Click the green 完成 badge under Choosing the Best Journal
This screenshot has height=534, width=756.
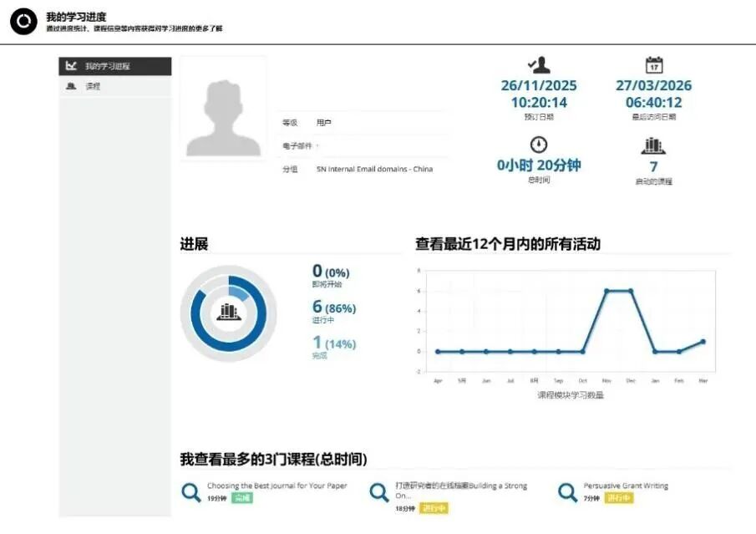(x=242, y=498)
